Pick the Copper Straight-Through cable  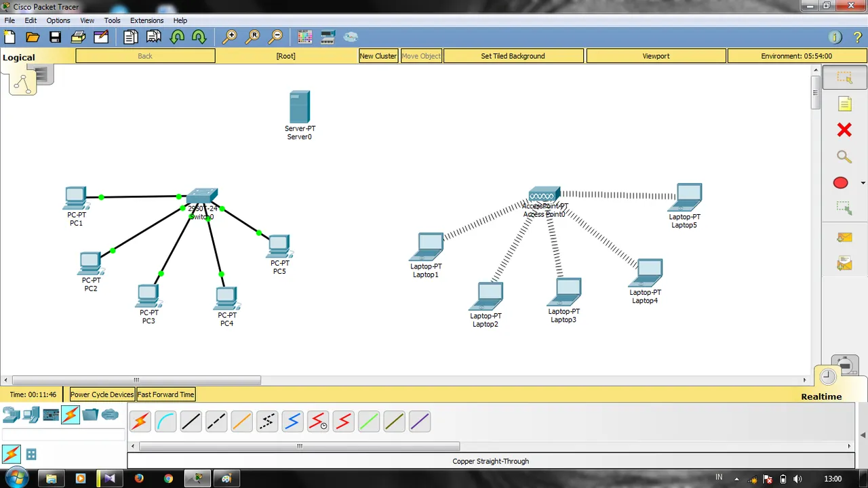click(191, 422)
